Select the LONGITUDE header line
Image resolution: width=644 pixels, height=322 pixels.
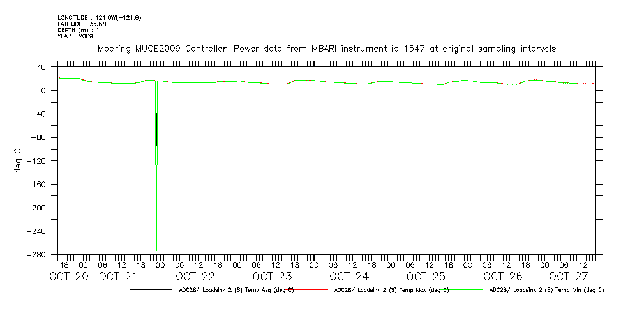pyautogui.click(x=99, y=17)
